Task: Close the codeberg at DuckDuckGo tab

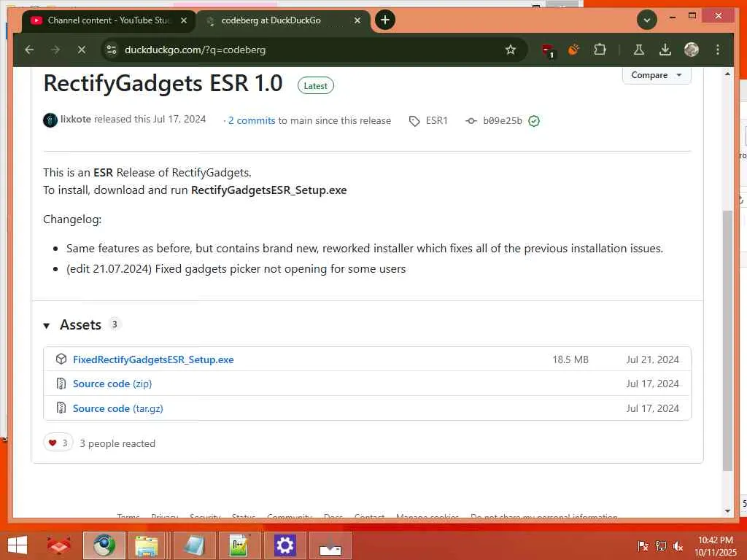Action: point(357,20)
